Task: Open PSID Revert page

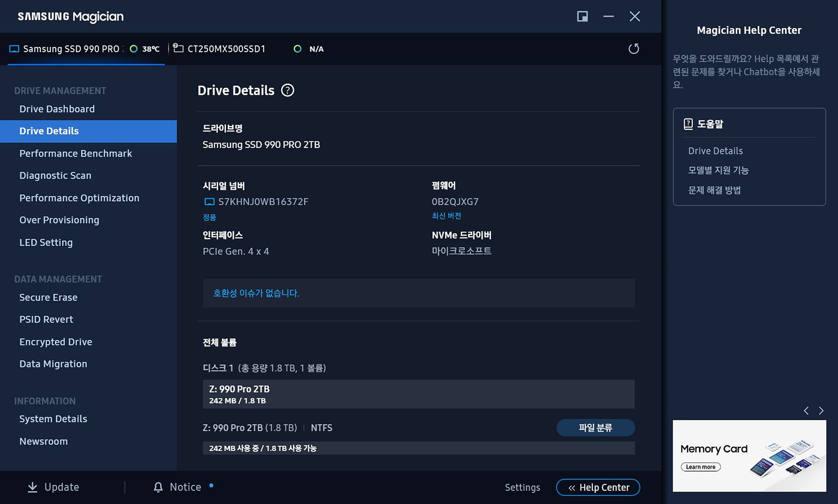Action: [x=47, y=319]
